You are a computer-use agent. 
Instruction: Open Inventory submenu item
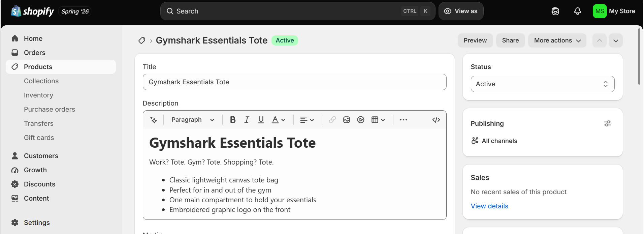click(x=38, y=95)
